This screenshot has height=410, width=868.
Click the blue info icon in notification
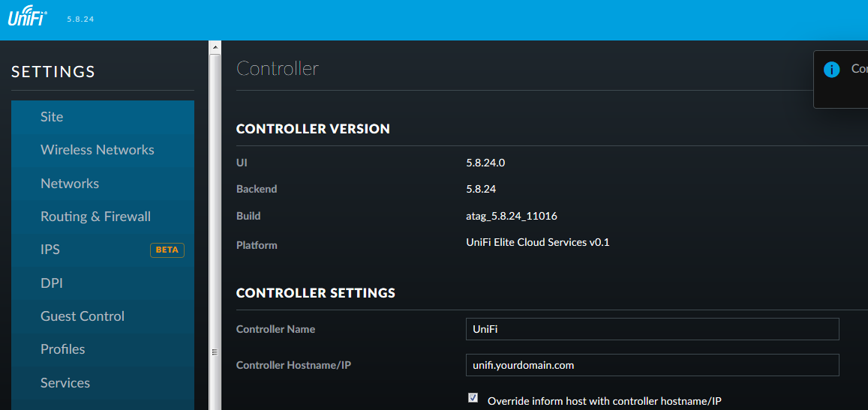[x=831, y=70]
